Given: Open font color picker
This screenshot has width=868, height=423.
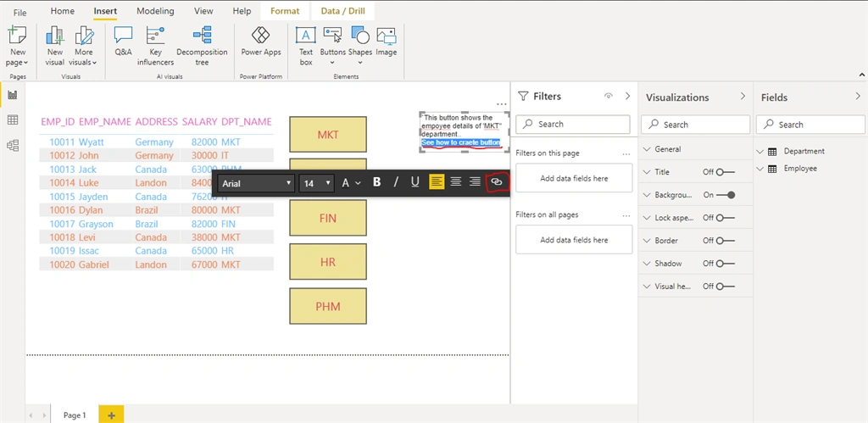Looking at the screenshot, I should pos(350,182).
